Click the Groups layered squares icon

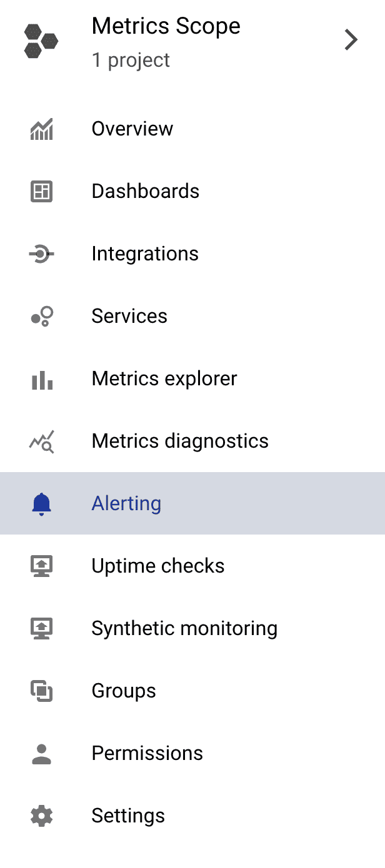[41, 691]
